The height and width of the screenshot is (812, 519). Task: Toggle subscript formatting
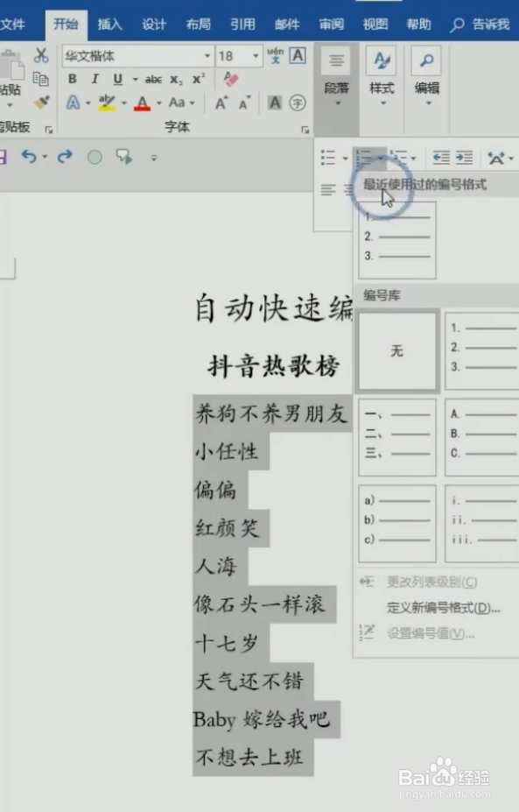(176, 79)
